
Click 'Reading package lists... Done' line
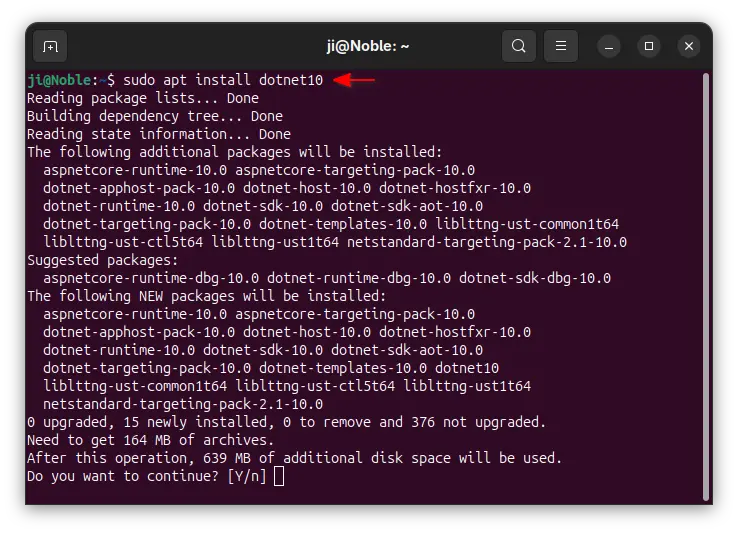coord(143,98)
